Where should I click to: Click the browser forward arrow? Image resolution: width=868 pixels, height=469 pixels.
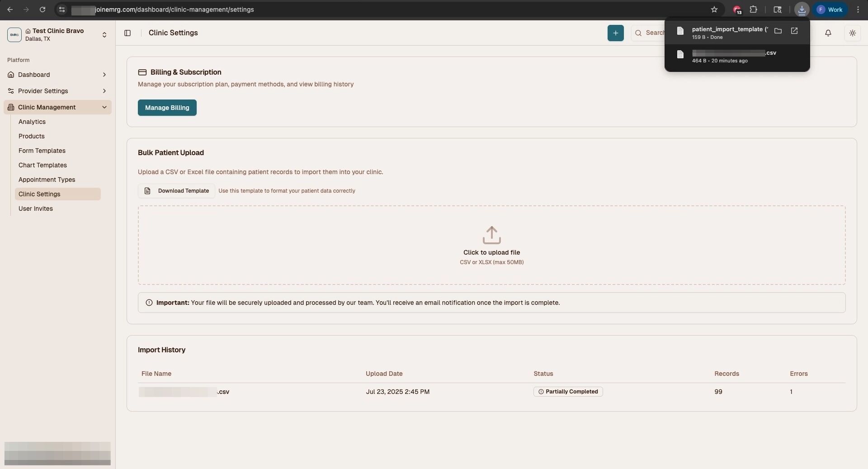(x=26, y=9)
